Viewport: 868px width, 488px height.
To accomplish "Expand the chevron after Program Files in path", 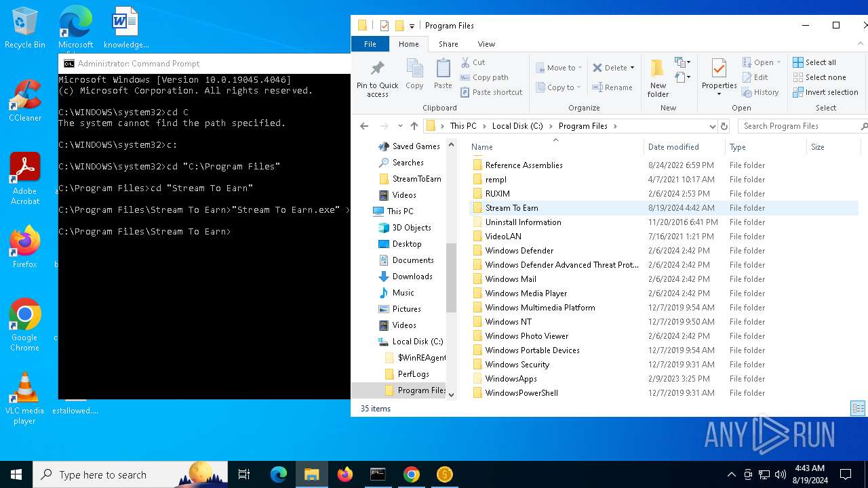I will coord(615,126).
